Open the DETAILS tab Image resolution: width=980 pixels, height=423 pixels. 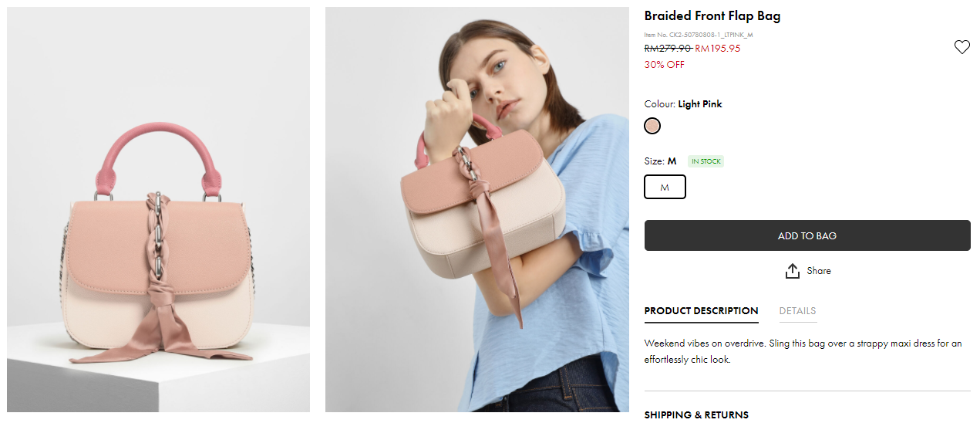(x=797, y=311)
